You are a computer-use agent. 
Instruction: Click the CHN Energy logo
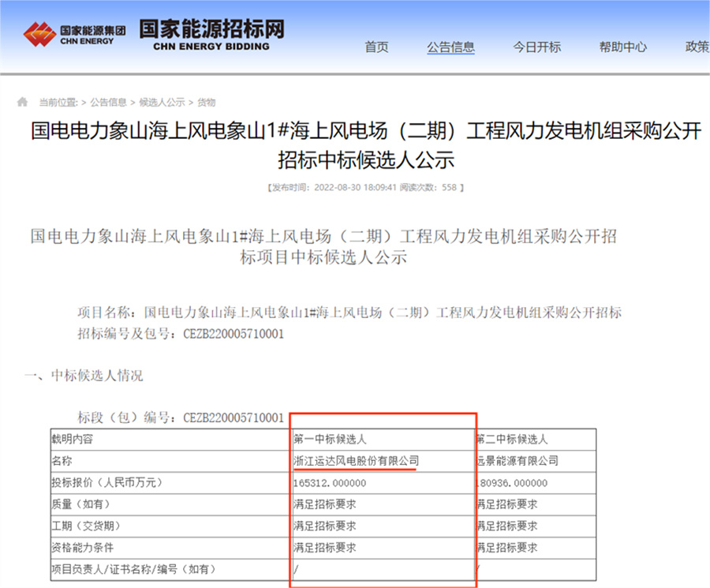click(75, 34)
